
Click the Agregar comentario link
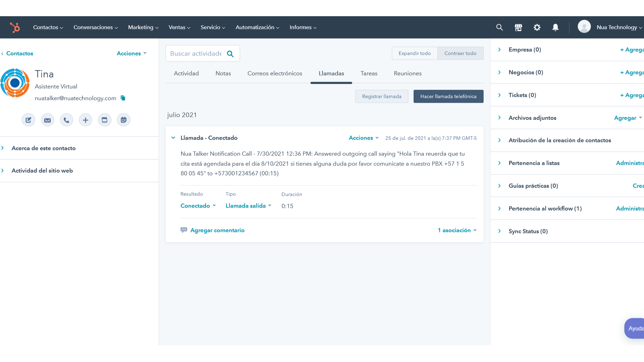[x=217, y=230]
